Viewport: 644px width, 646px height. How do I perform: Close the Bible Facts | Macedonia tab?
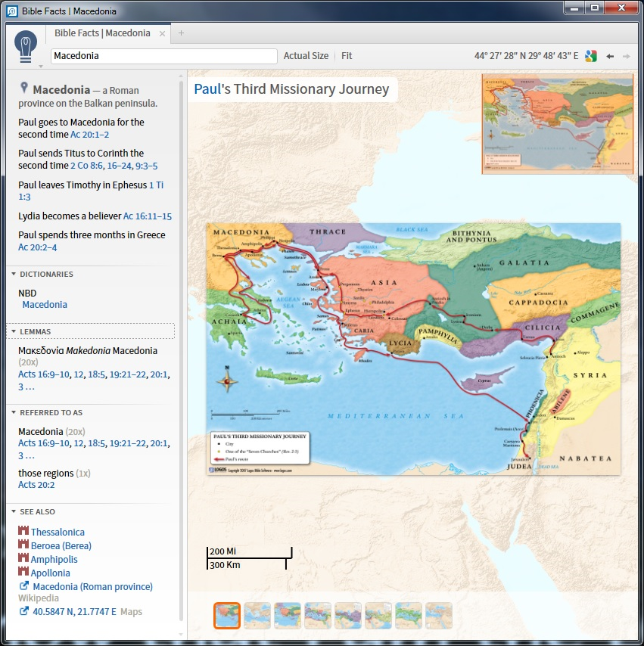[162, 34]
